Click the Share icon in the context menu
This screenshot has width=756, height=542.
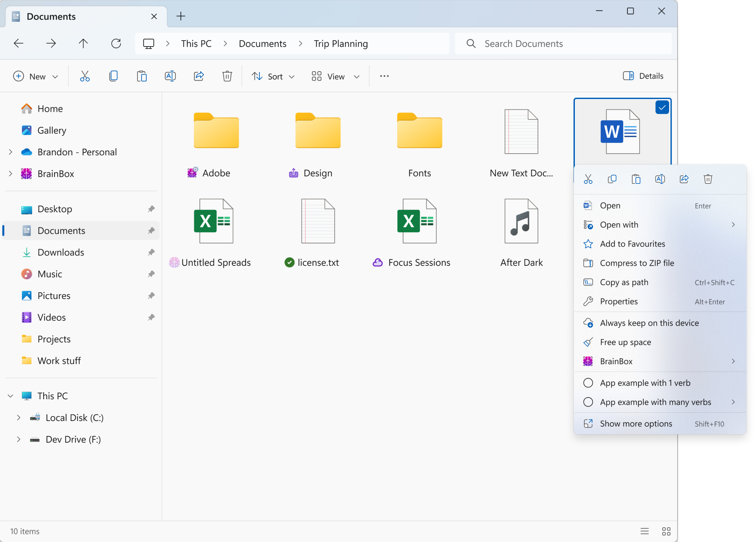pyautogui.click(x=684, y=179)
